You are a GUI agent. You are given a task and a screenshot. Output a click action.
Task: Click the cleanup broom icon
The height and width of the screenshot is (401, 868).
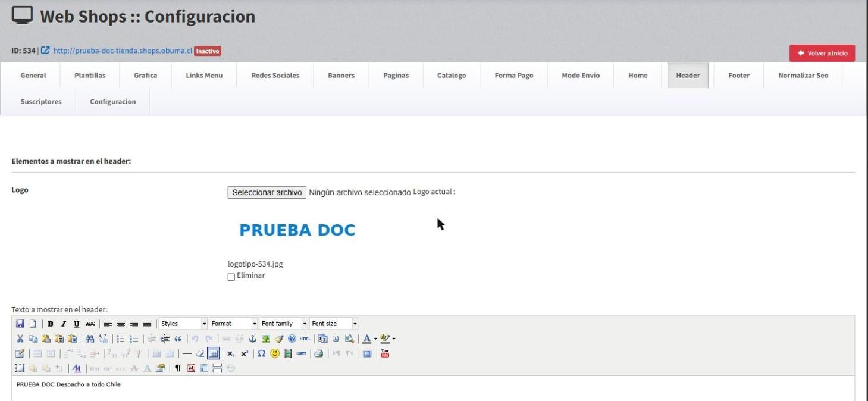click(279, 339)
